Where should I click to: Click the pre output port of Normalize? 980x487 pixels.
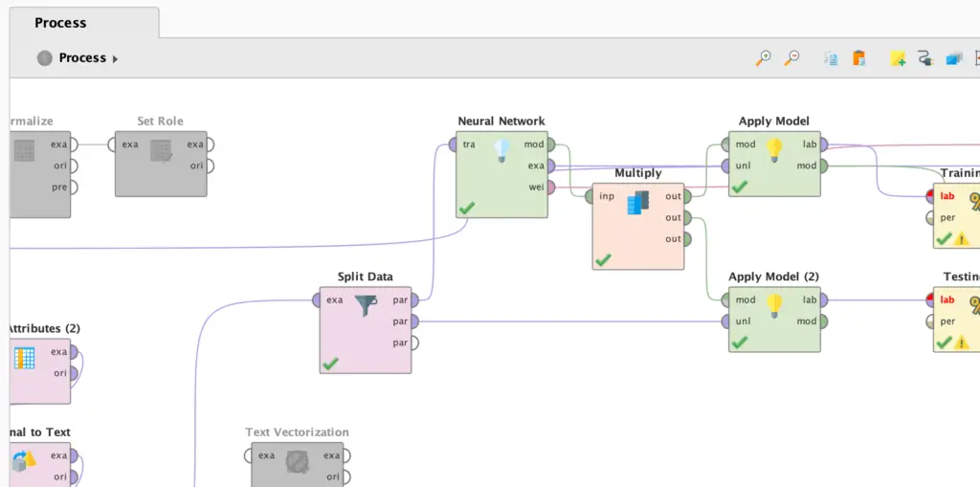73,188
